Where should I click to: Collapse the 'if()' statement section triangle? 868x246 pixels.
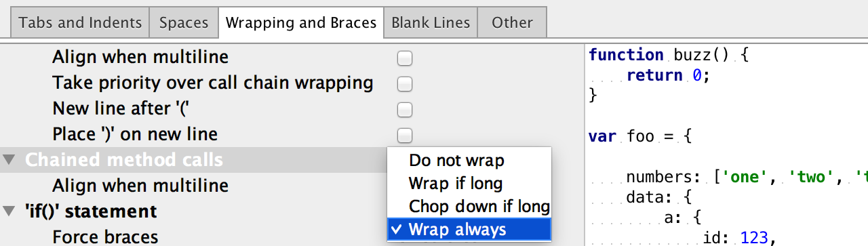point(9,211)
